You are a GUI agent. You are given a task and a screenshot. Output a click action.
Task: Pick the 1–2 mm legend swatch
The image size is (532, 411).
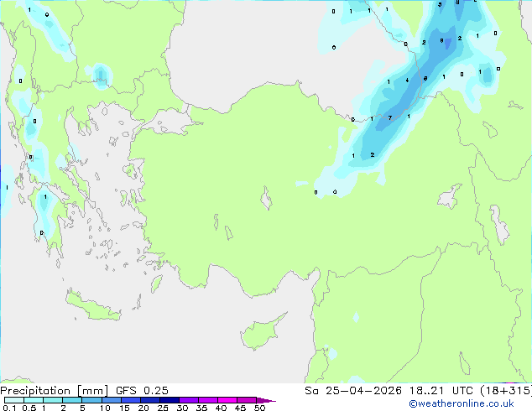tap(53, 400)
